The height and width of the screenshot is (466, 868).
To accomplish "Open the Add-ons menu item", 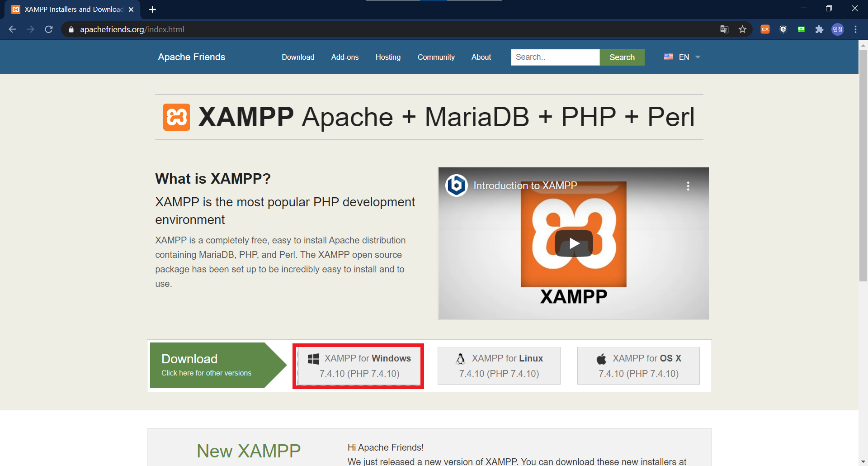I will (x=345, y=57).
